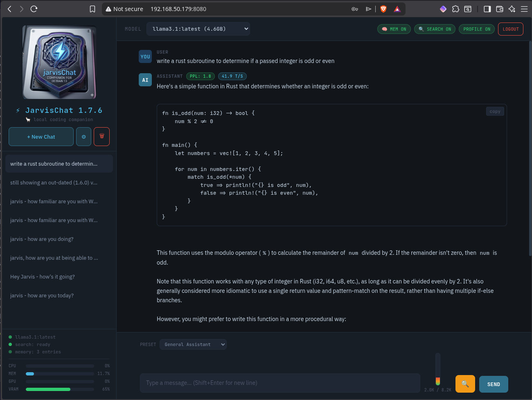Screen dimensions: 532x400
Task: Click the JarvisChat 1.7.6 title
Action: click(59, 110)
